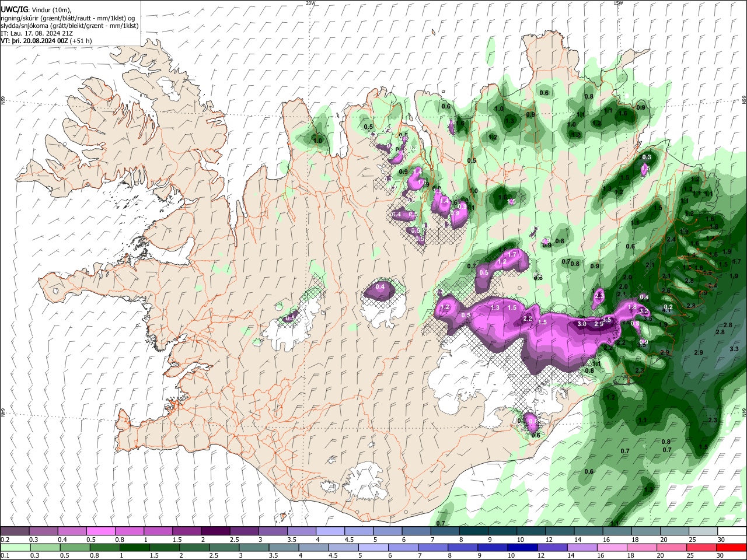Screen dimensions: 747x560
Task: Click the '3.3' precipitation value offshore east
Action: click(x=734, y=349)
